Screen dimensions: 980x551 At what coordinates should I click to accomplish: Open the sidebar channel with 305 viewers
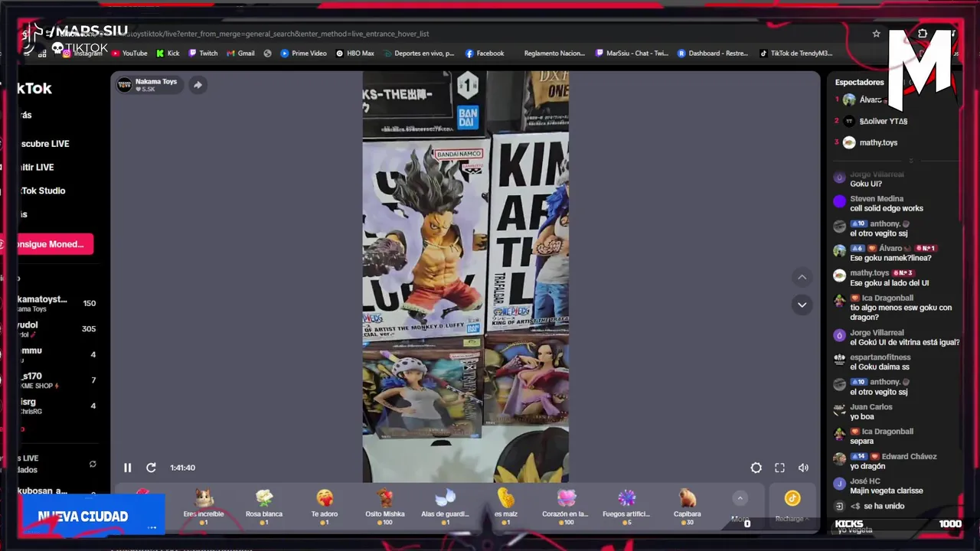point(57,329)
